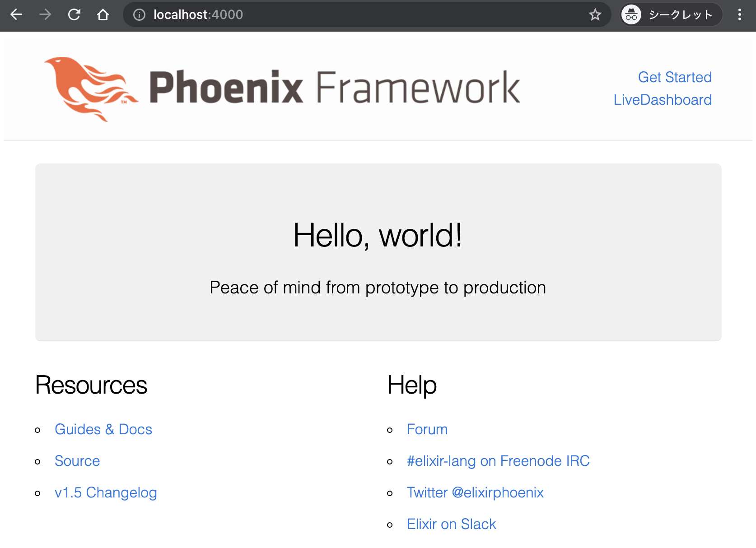Click the Peace of mind tagline text
756x548 pixels.
378,288
